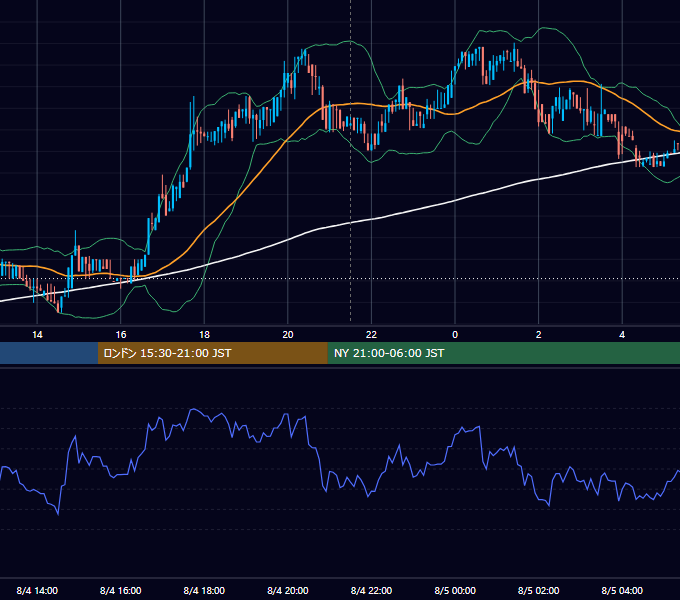Click the 0 hour axis label
This screenshot has width=680, height=600.
(x=455, y=335)
